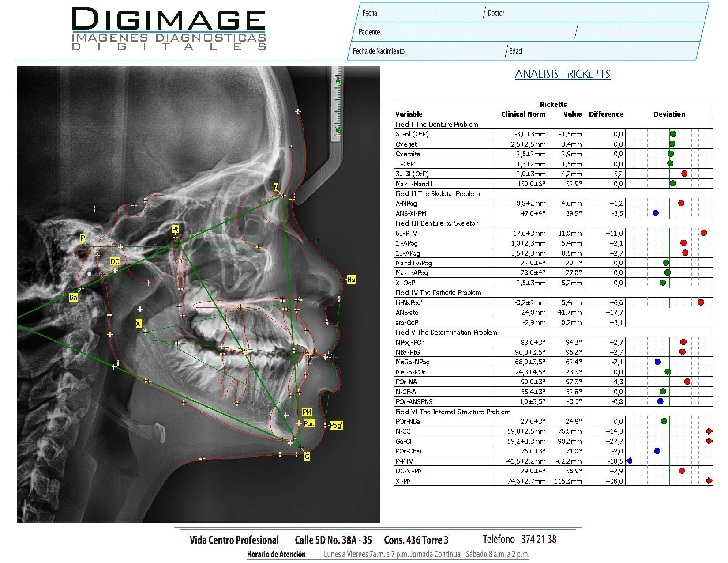Click the Ns nose tip label
Viewport: 728px width, 563px height.
tap(351, 280)
